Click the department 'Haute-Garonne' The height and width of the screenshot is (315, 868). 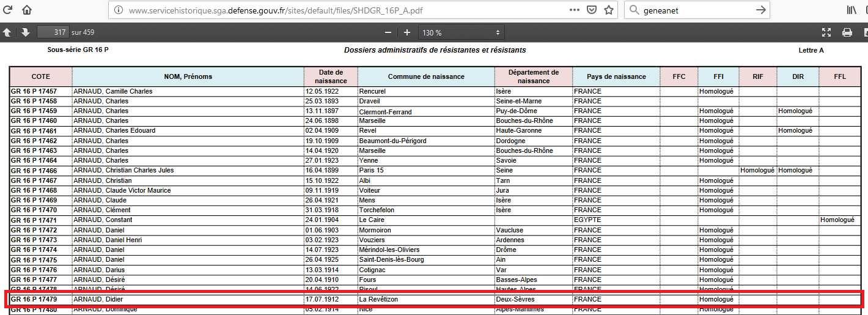(x=518, y=130)
